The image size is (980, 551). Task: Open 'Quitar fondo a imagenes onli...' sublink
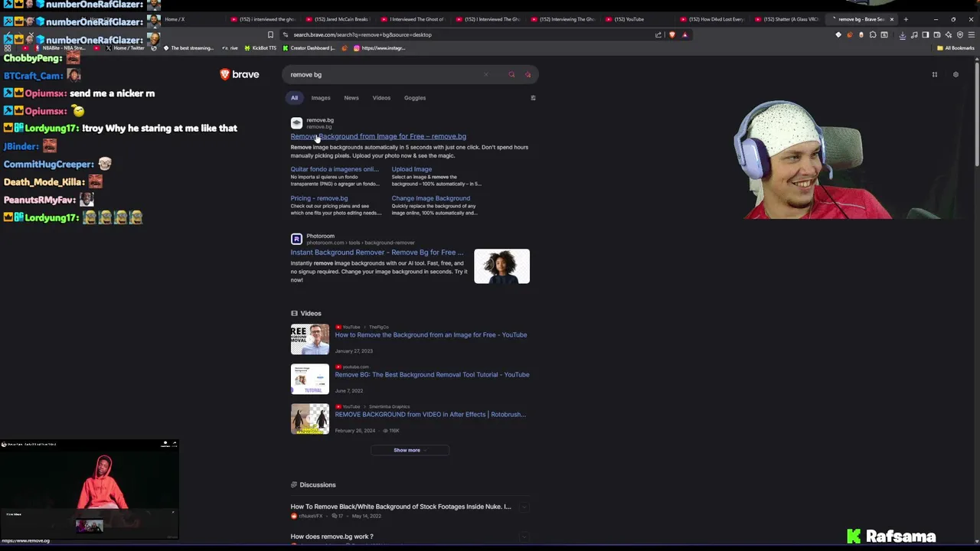(335, 169)
